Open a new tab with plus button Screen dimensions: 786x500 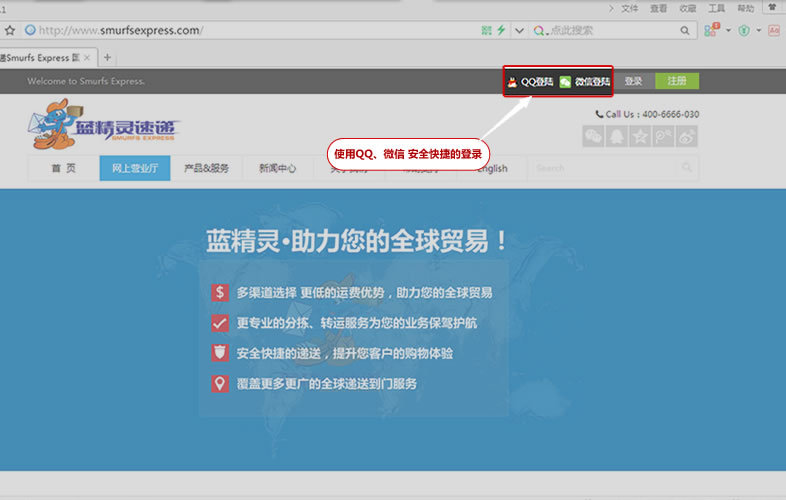click(107, 58)
